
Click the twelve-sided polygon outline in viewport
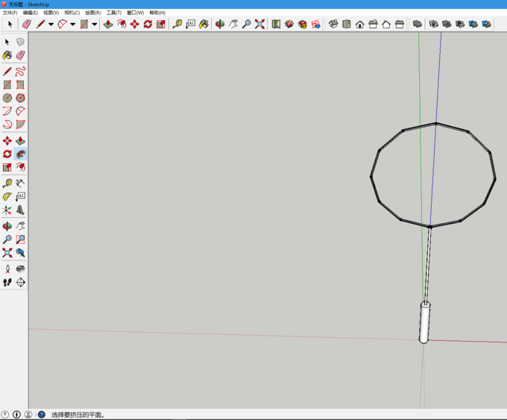[372, 178]
